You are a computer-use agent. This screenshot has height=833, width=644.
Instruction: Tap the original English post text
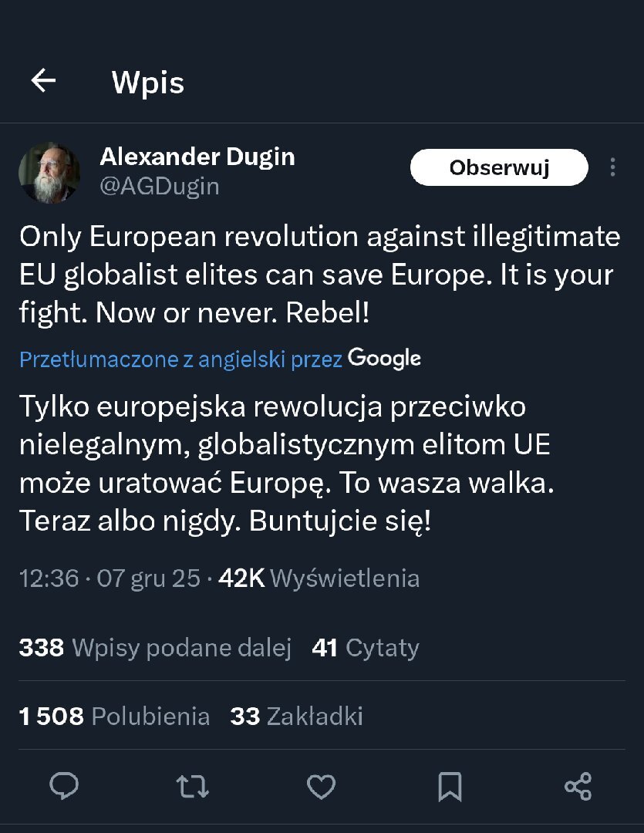point(319,275)
